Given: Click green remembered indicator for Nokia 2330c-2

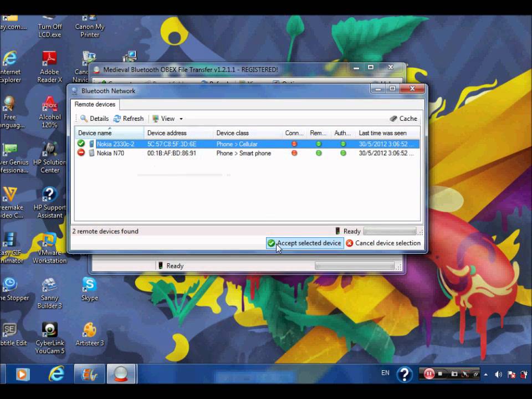Looking at the screenshot, I should click(x=319, y=144).
